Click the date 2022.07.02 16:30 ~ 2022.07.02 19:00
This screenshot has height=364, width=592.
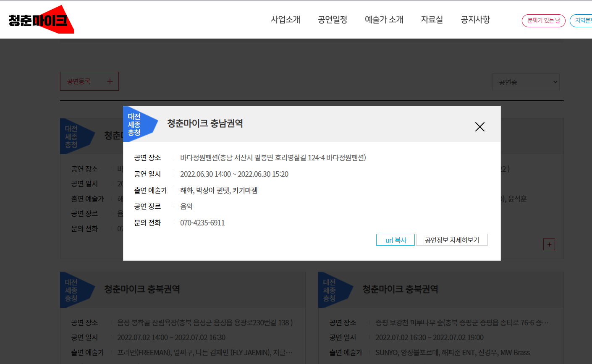click(x=430, y=338)
